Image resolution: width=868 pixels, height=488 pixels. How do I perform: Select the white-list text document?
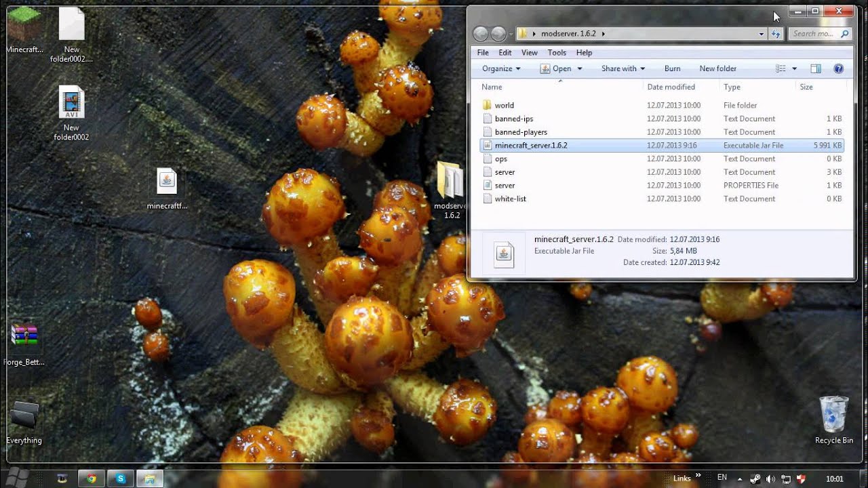[662, 199]
